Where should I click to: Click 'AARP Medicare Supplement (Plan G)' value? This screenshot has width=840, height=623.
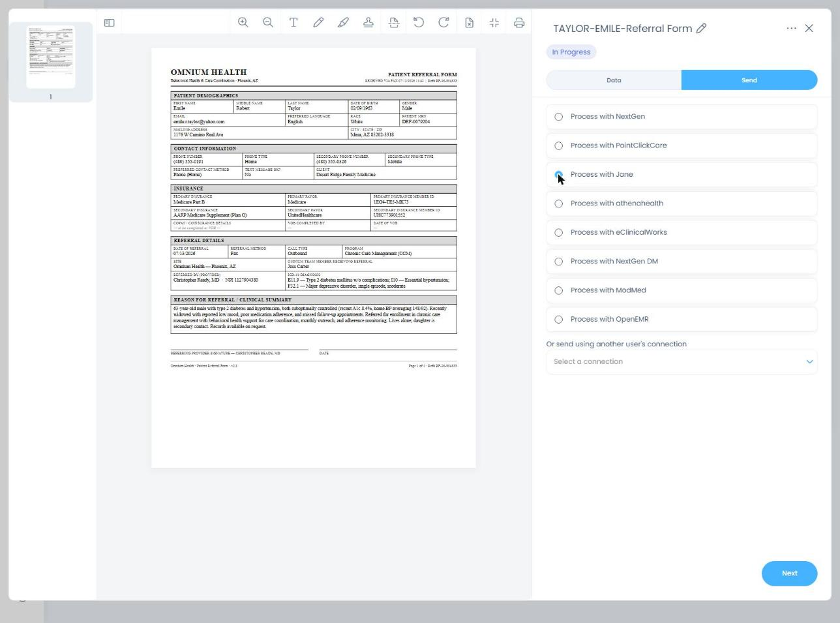pos(210,215)
